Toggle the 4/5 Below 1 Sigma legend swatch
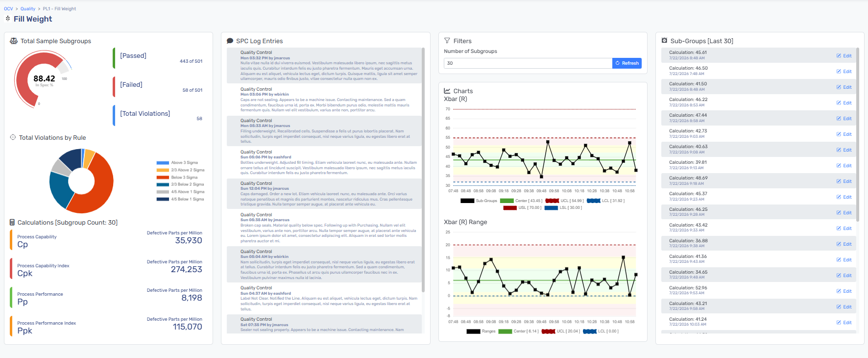Screen dimensions: 868x358 [163, 199]
